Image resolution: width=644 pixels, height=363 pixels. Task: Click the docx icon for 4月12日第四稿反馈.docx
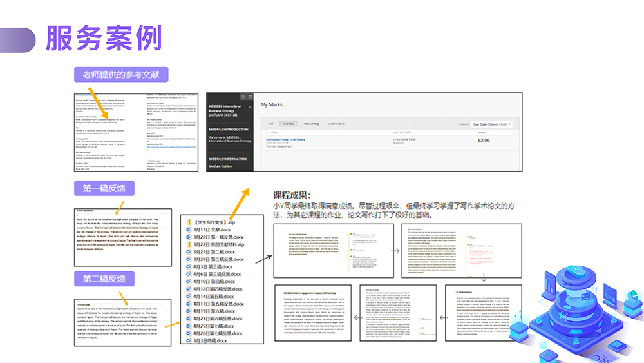(189, 289)
